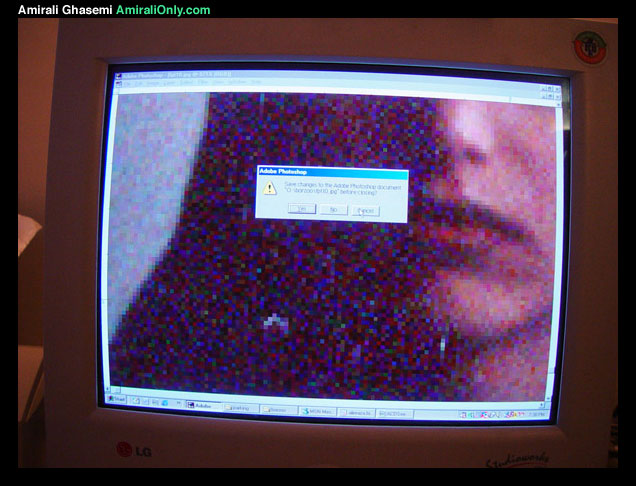Open the File menu
Viewport: 636px width, 486px height.
(127, 84)
